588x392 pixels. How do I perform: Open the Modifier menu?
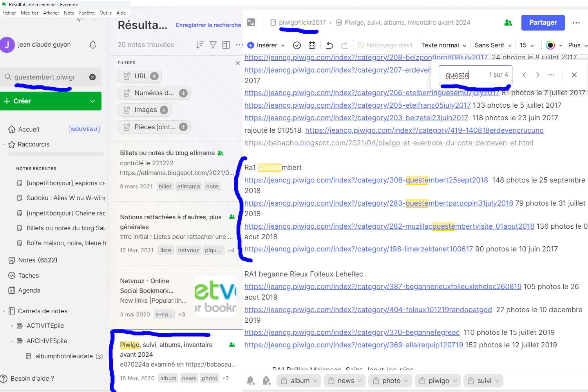click(x=29, y=13)
